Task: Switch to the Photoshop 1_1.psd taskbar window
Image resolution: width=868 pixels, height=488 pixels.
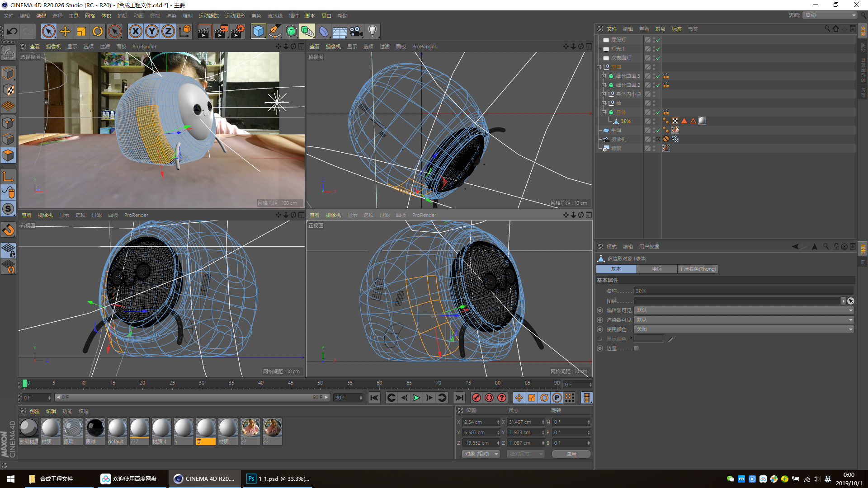Action: (x=278, y=479)
